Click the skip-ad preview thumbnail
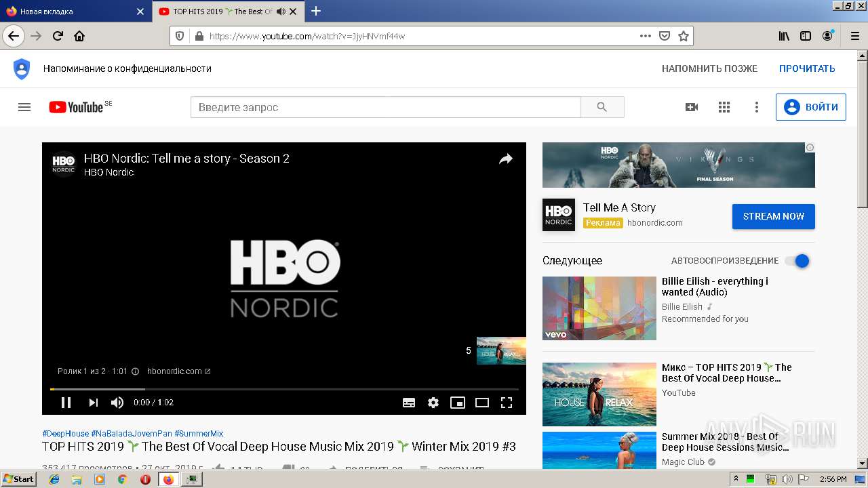This screenshot has width=868, height=488. click(x=501, y=350)
